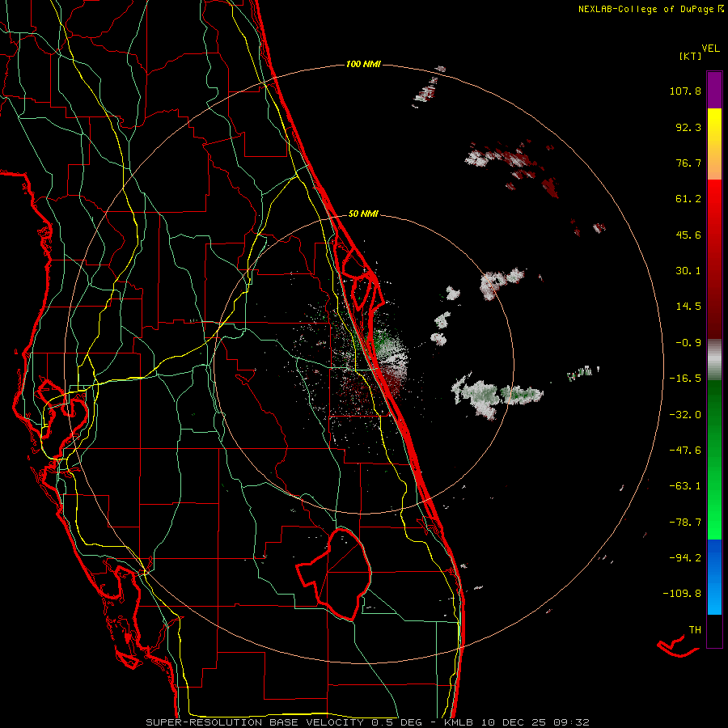Select the -32.0 velocity scale value
Image resolution: width=728 pixels, height=728 pixels.
tap(685, 415)
